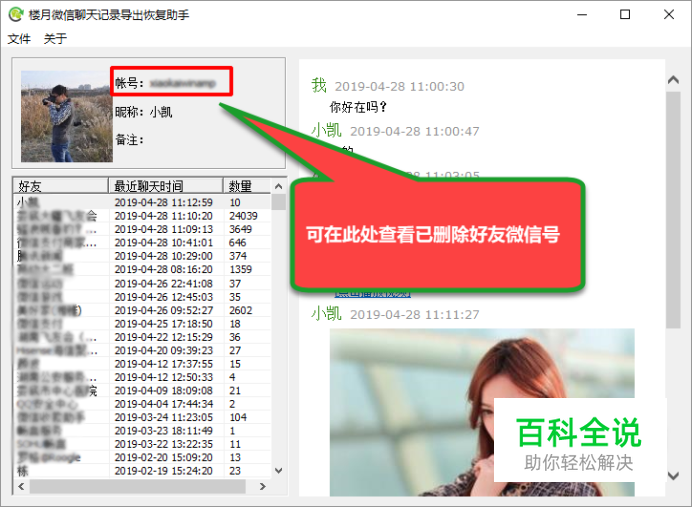Select the row dated 2019-03-23 18:11:49
692x507 pixels.
(x=142, y=431)
